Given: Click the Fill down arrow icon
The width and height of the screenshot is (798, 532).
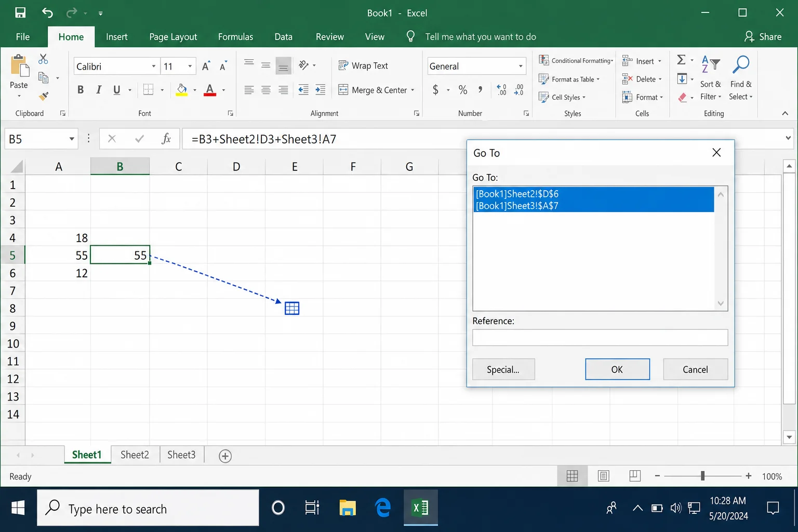Looking at the screenshot, I should (682, 79).
